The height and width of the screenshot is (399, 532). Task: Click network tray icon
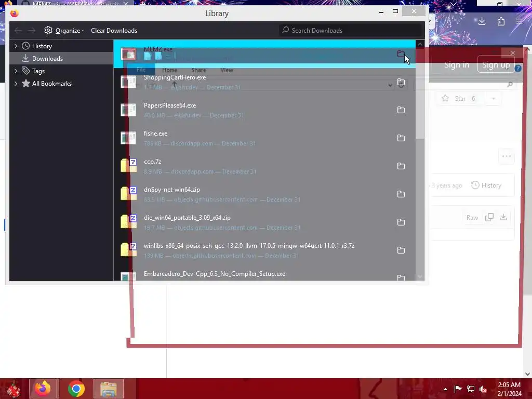coord(471,389)
